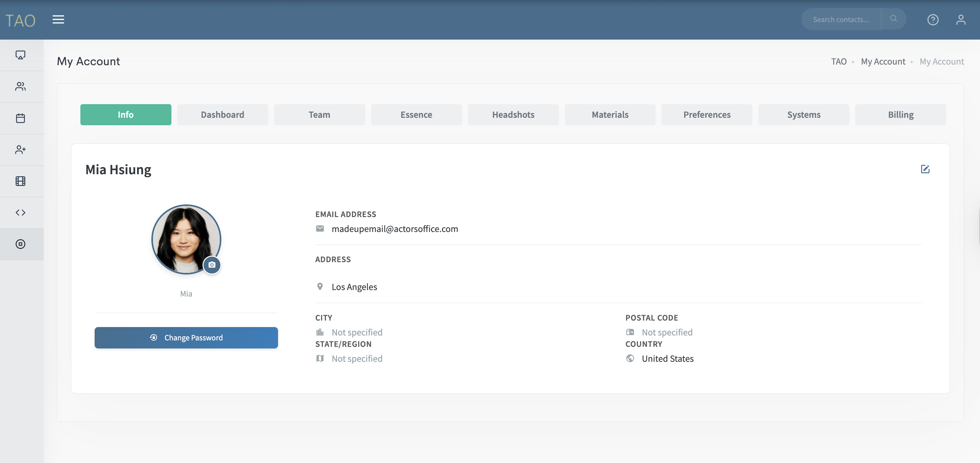The height and width of the screenshot is (463, 980).
Task: Open the contacts people sidebar icon
Action: (x=20, y=86)
